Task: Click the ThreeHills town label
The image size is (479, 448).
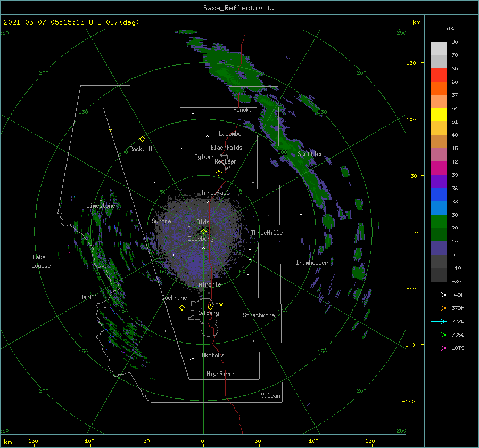Action: (x=267, y=233)
